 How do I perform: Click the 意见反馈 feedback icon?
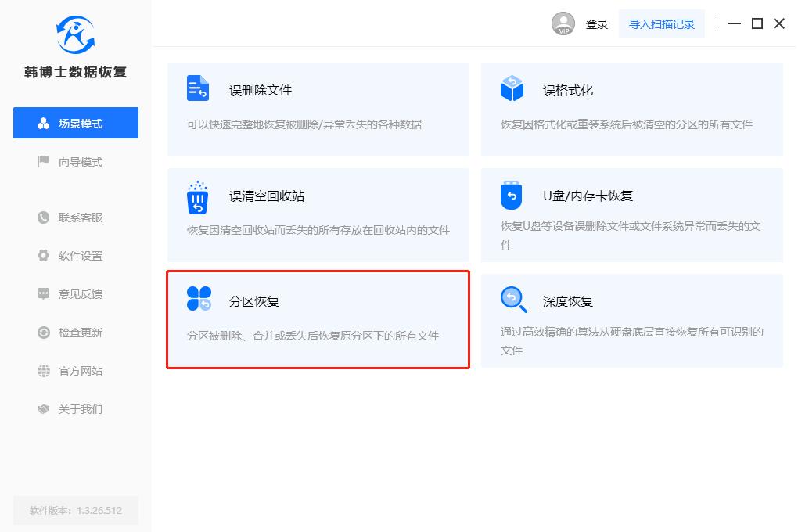click(x=45, y=293)
